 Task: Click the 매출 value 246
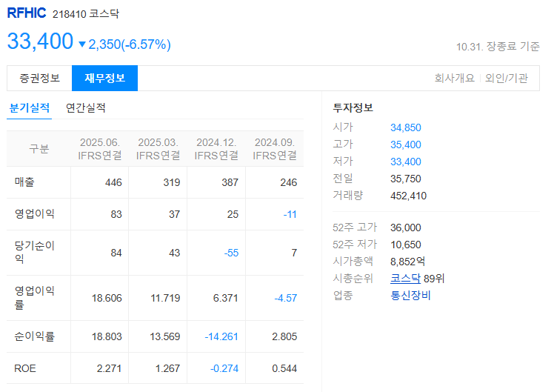289,182
